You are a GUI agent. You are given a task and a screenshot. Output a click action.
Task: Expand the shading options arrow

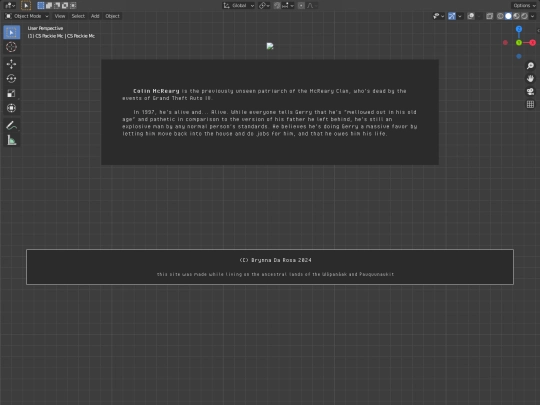point(532,16)
